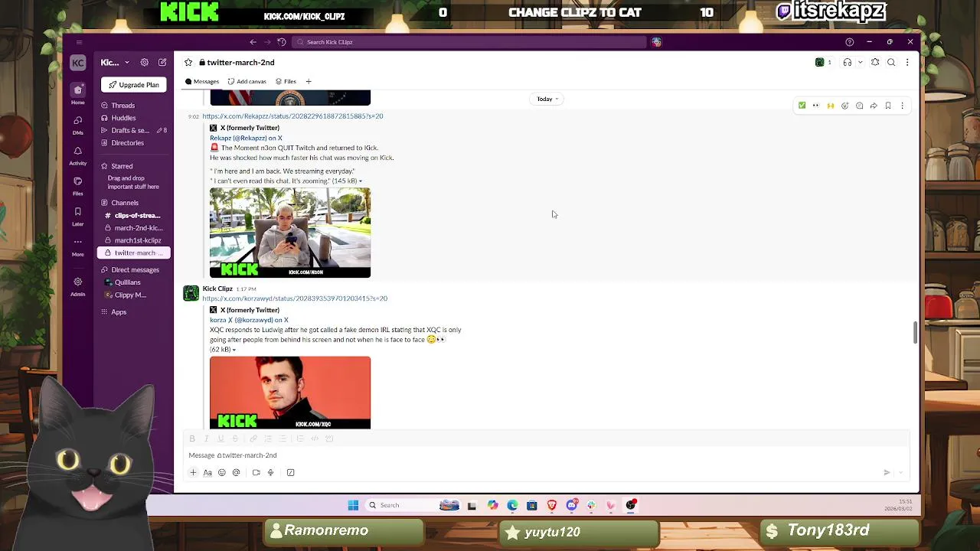The height and width of the screenshot is (551, 980).
Task: View channel members count
Action: coord(824,63)
